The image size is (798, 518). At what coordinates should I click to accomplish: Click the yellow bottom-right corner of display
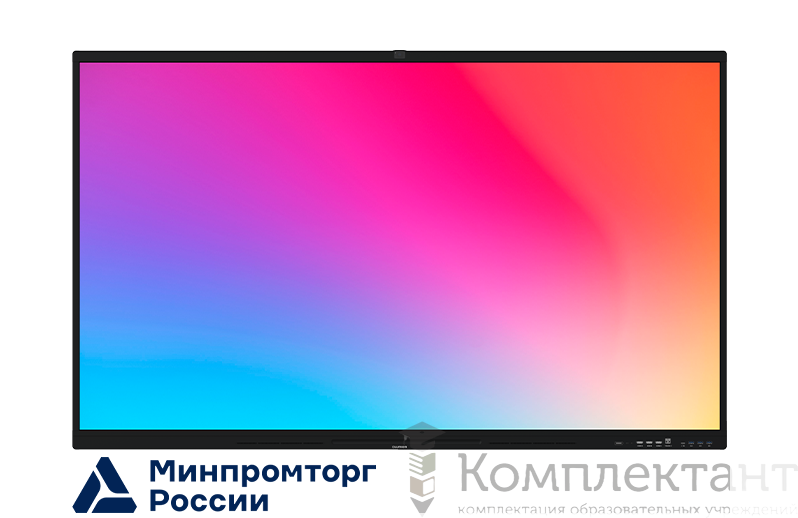point(703,417)
